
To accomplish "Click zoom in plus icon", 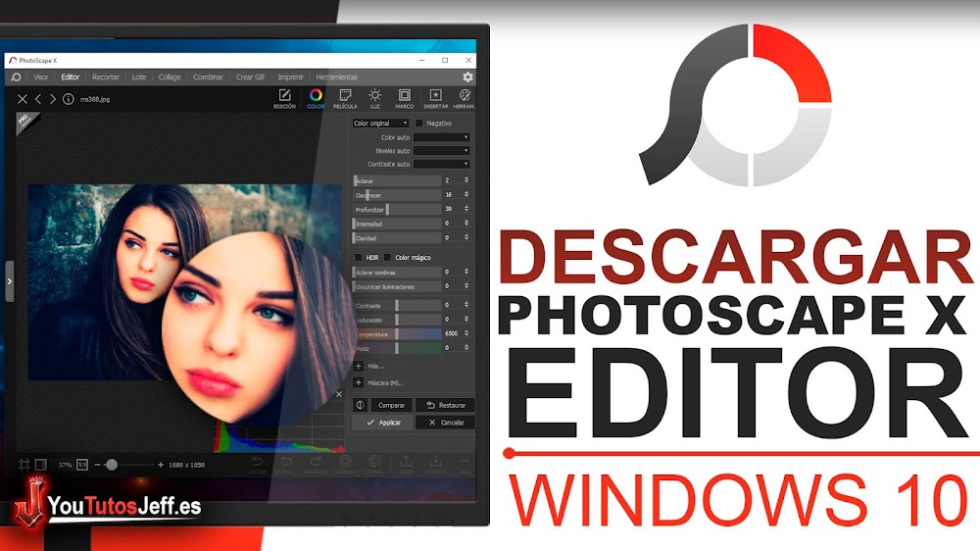I will 161,465.
